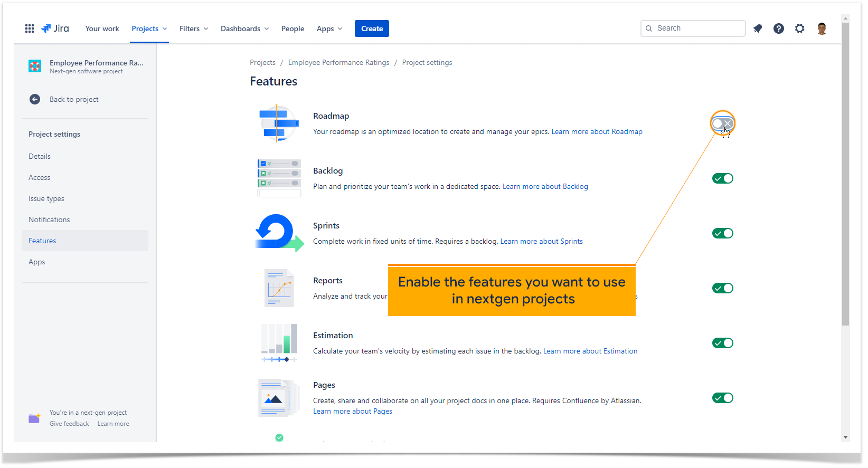Click Projects breadcrumb link

pos(262,62)
